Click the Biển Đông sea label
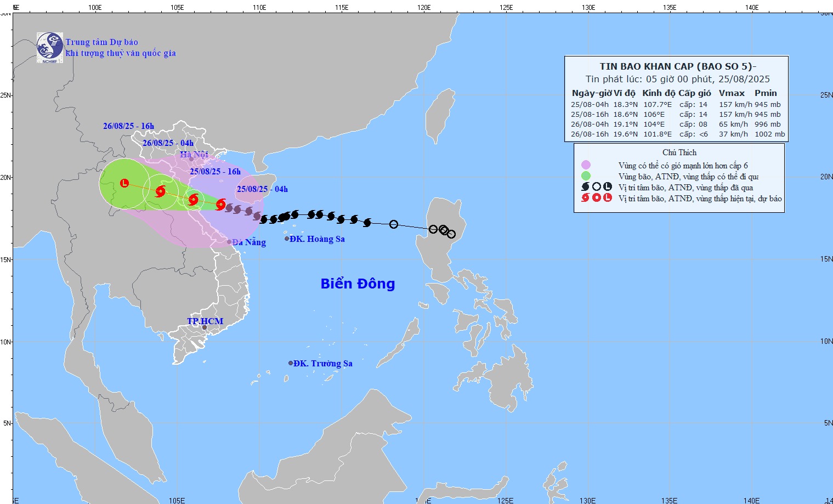 pyautogui.click(x=358, y=284)
